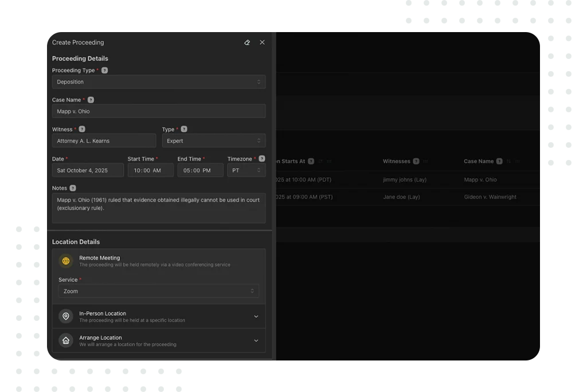Click the Jane doe (Lay) witness cell
Viewport: 587px width, 392px height.
(x=401, y=197)
